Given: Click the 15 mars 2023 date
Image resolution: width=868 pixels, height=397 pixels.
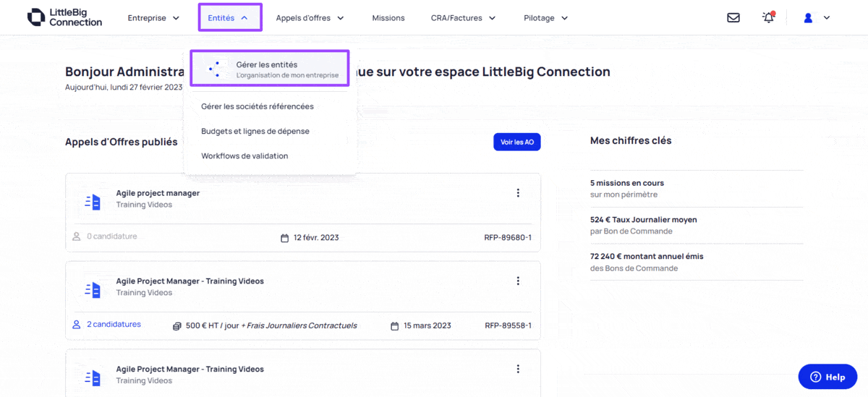Looking at the screenshot, I should point(427,325).
